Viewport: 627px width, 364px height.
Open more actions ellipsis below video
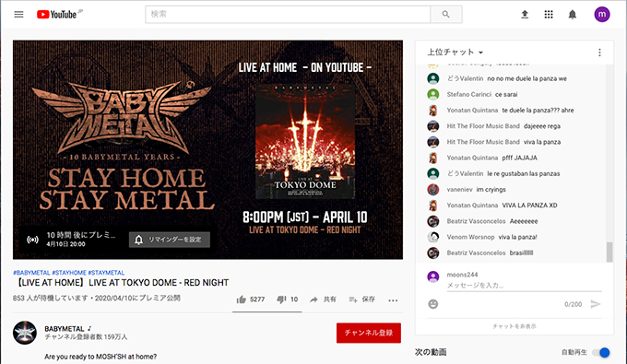click(393, 300)
